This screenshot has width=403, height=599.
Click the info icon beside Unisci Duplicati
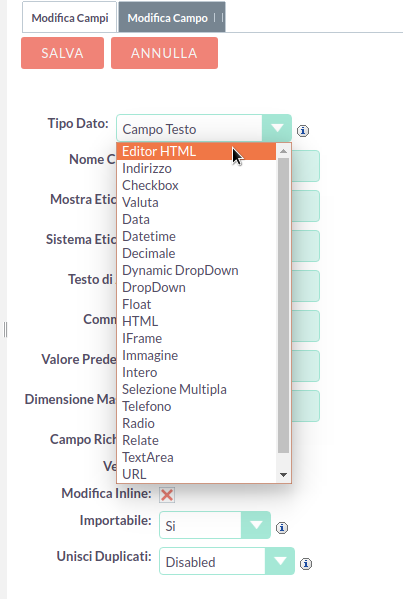point(306,564)
